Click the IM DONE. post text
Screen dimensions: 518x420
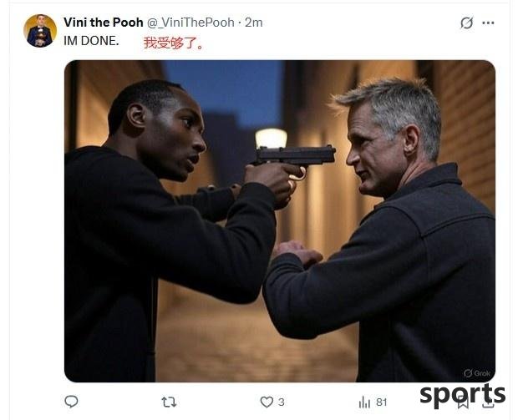coord(91,41)
